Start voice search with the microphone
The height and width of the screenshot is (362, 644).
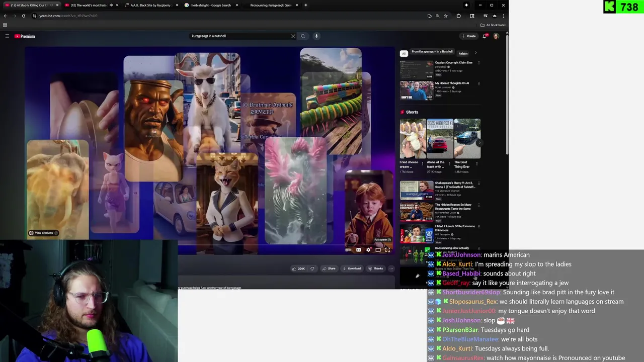[x=316, y=36]
